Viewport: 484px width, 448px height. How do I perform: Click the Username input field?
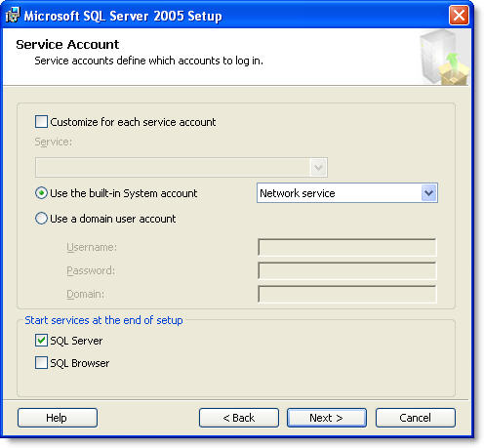pos(347,247)
